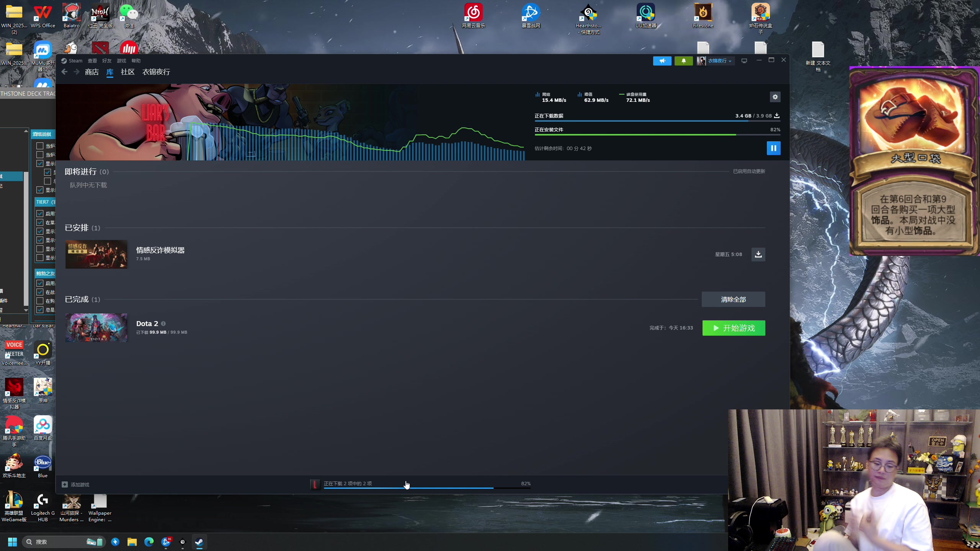Open Steam announcements via the megaphone button

tap(662, 61)
